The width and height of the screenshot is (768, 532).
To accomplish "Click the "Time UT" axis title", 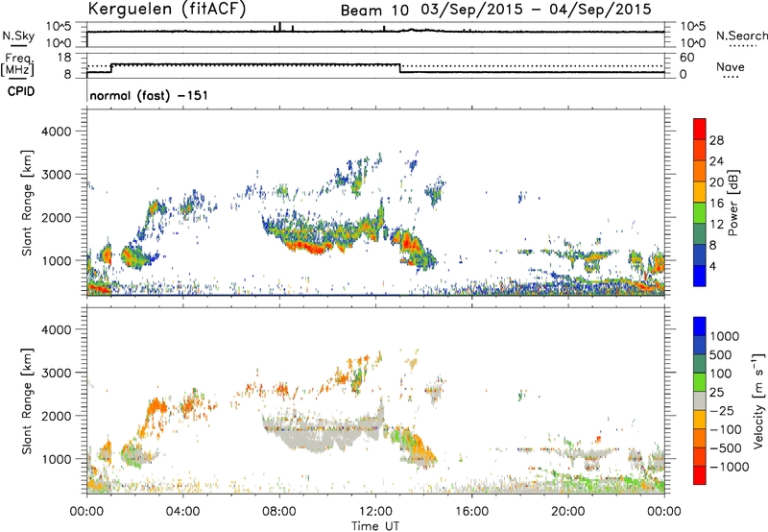I will [x=375, y=526].
